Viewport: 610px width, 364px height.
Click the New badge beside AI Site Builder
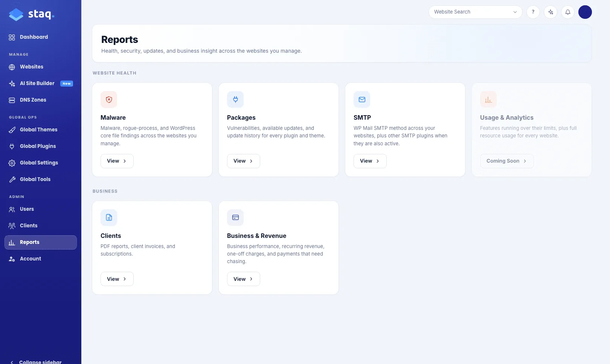[x=67, y=84]
